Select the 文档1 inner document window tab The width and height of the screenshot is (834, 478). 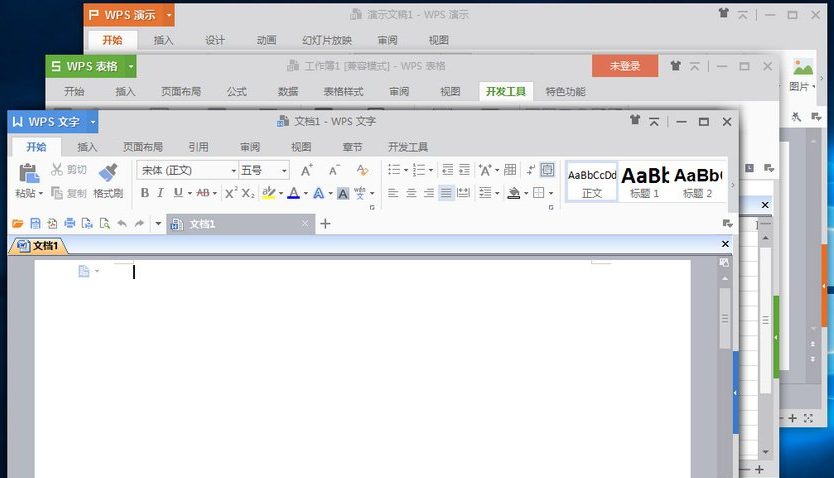click(x=38, y=245)
